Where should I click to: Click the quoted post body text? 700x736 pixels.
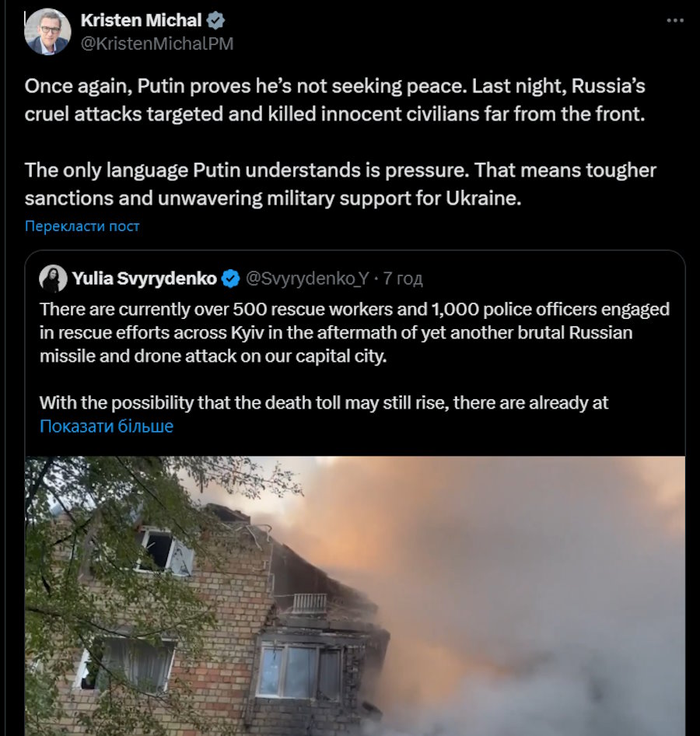click(x=354, y=332)
